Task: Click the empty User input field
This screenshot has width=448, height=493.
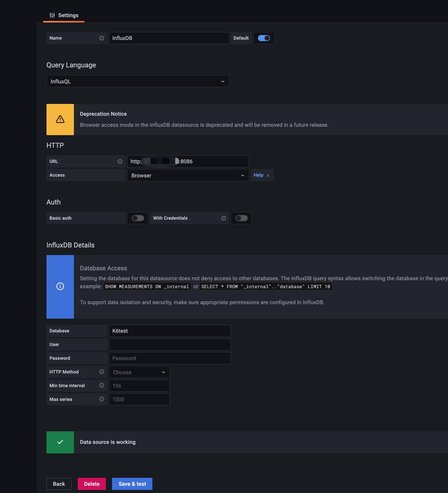Action: tap(170, 345)
